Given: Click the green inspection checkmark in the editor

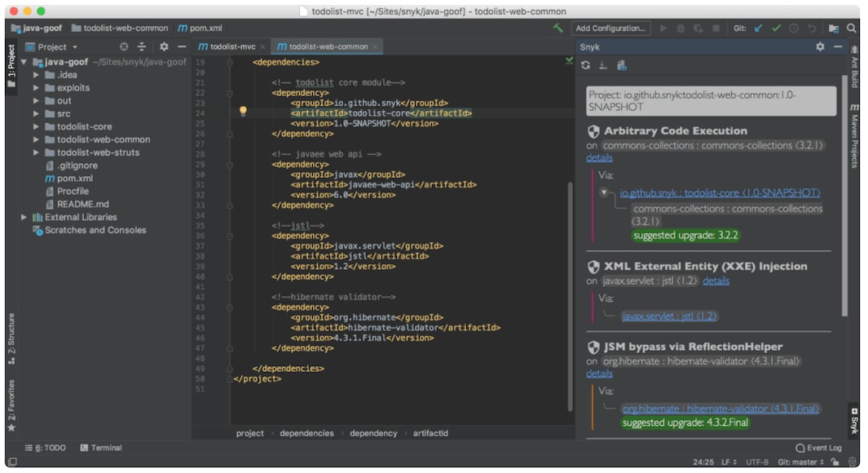Looking at the screenshot, I should point(569,60).
